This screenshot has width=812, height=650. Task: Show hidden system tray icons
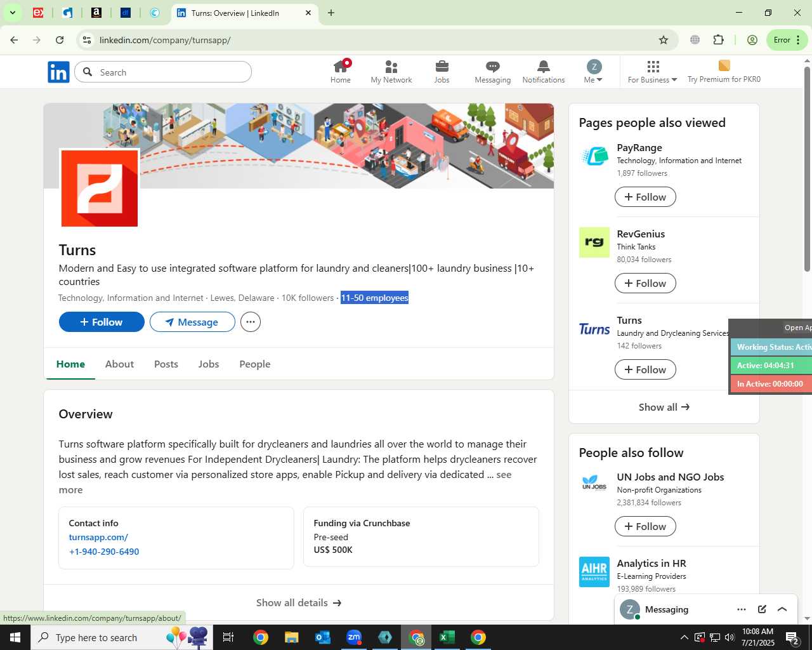(x=684, y=637)
